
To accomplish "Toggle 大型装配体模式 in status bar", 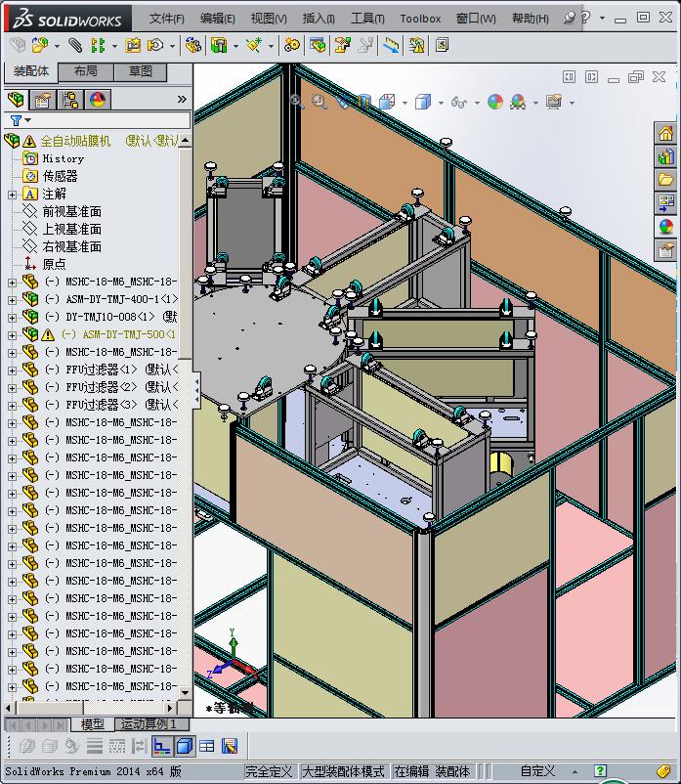I will coord(344,771).
